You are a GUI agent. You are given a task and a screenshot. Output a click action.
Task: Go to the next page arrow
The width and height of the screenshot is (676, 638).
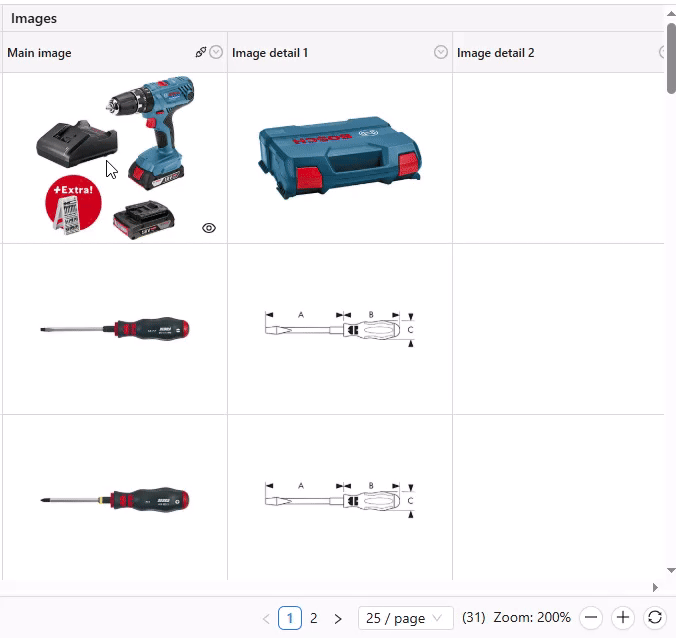coord(338,619)
